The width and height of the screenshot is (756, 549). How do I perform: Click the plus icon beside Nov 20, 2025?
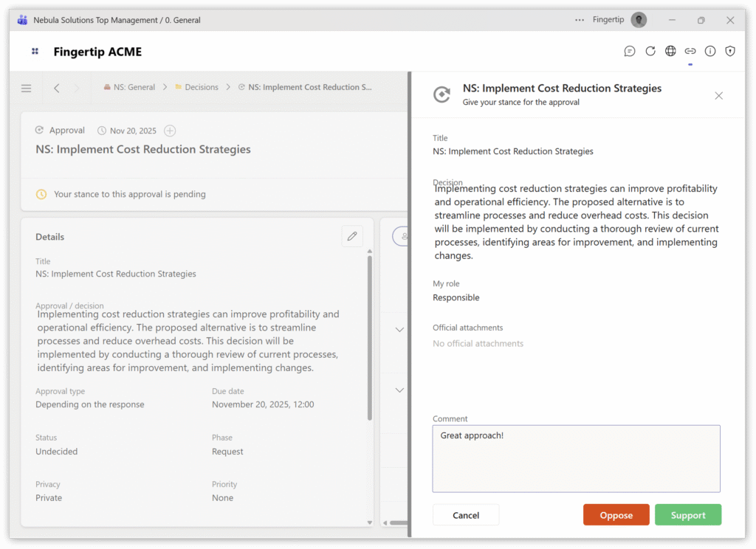tap(170, 131)
